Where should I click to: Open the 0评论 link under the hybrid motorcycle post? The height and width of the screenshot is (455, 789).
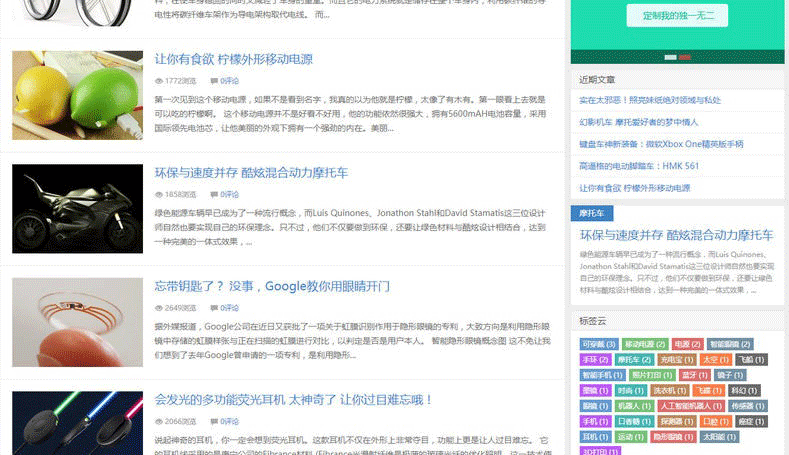[x=229, y=194]
